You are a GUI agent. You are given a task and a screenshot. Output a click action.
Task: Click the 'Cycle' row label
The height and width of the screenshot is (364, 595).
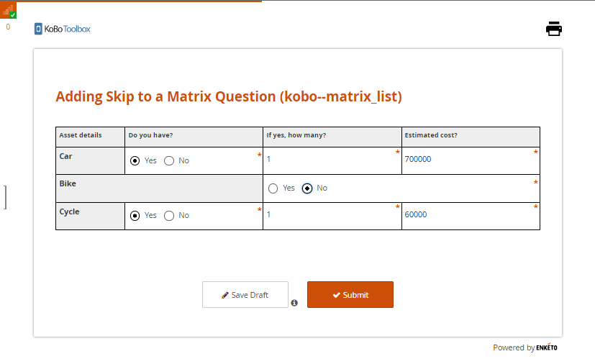(x=70, y=211)
